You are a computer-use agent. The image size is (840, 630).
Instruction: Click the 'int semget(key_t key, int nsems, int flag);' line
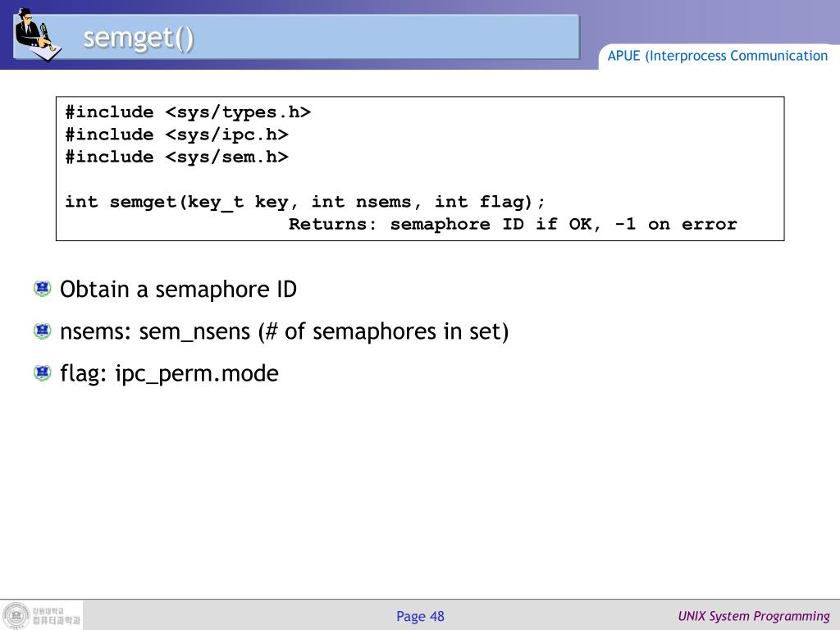pos(305,202)
